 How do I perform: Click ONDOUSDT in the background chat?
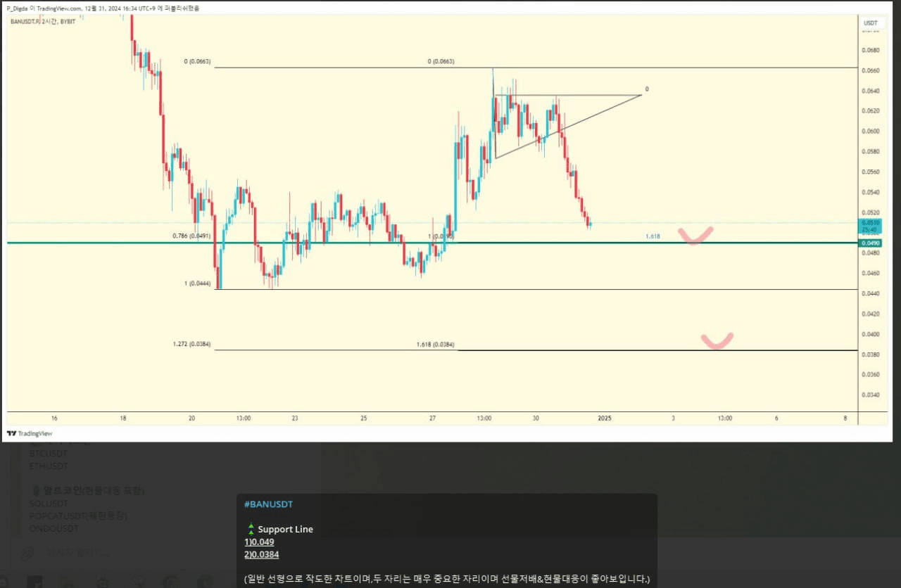pyautogui.click(x=54, y=529)
